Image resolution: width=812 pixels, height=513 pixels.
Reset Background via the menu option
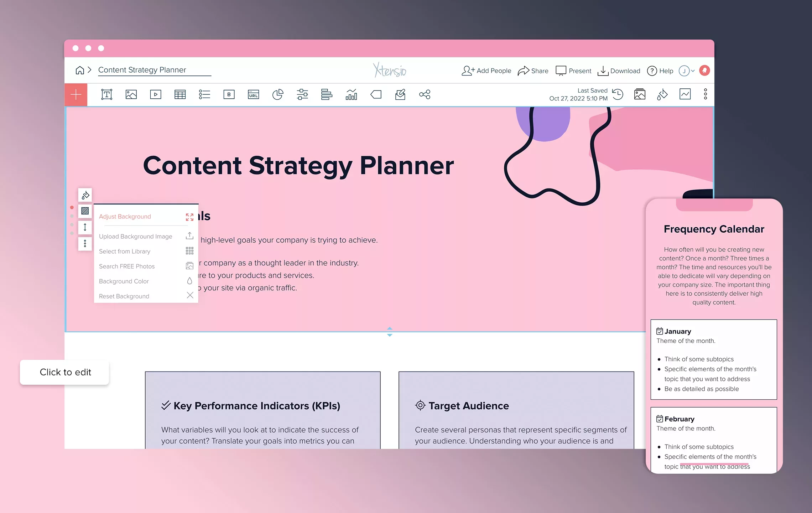point(124,296)
